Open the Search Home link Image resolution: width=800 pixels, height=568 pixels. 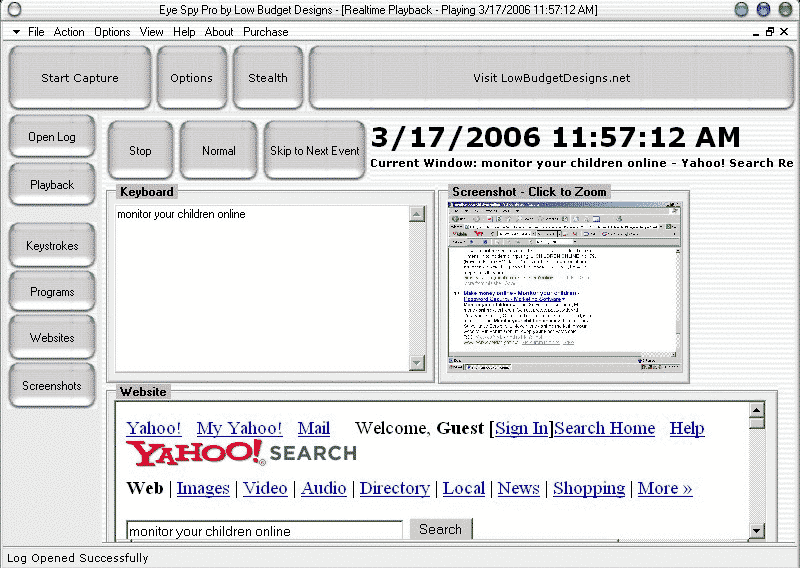(x=605, y=428)
